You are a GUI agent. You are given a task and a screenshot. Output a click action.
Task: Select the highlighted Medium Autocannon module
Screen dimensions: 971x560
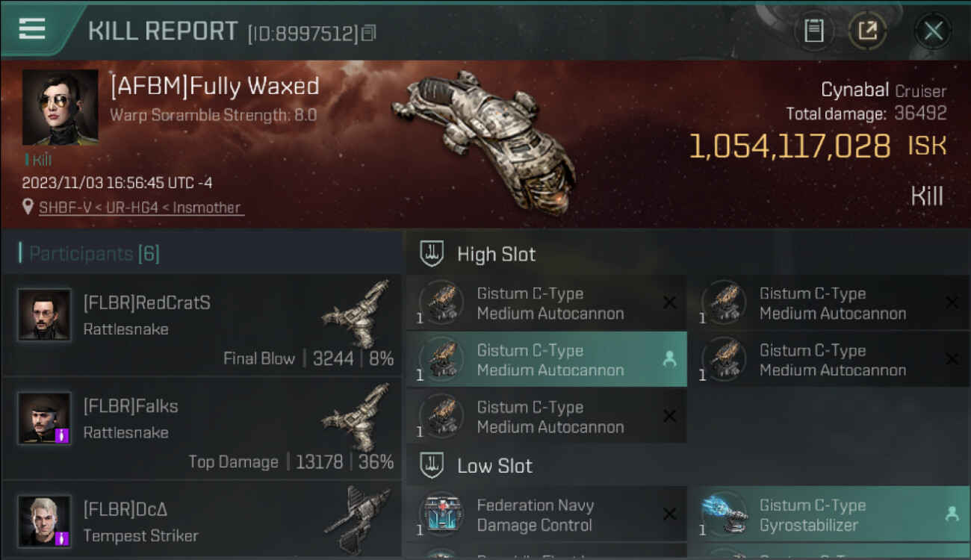tap(547, 360)
